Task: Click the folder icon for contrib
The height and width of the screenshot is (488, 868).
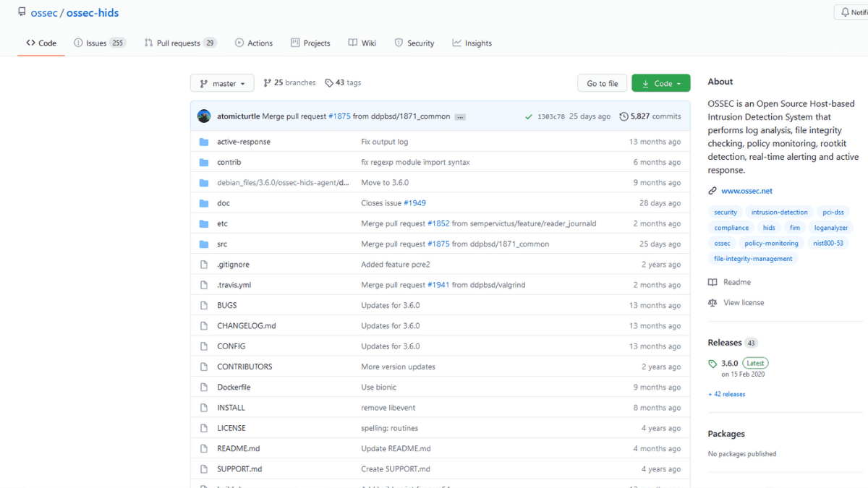Action: tap(204, 162)
